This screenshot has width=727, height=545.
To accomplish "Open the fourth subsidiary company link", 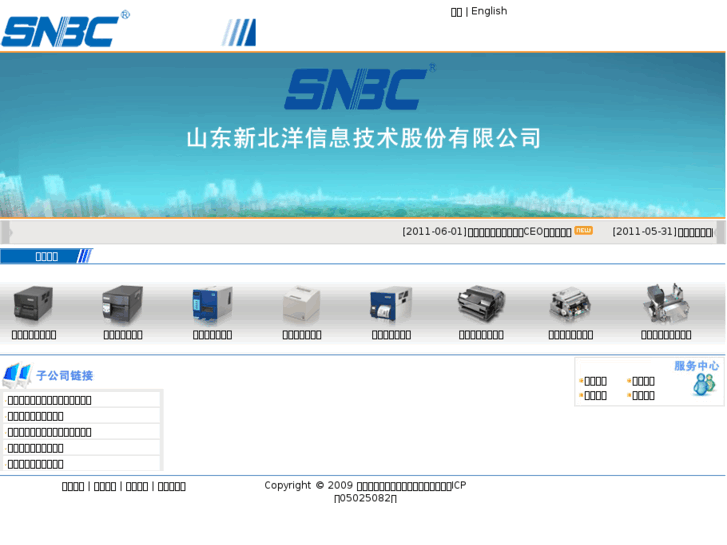I will [35, 448].
